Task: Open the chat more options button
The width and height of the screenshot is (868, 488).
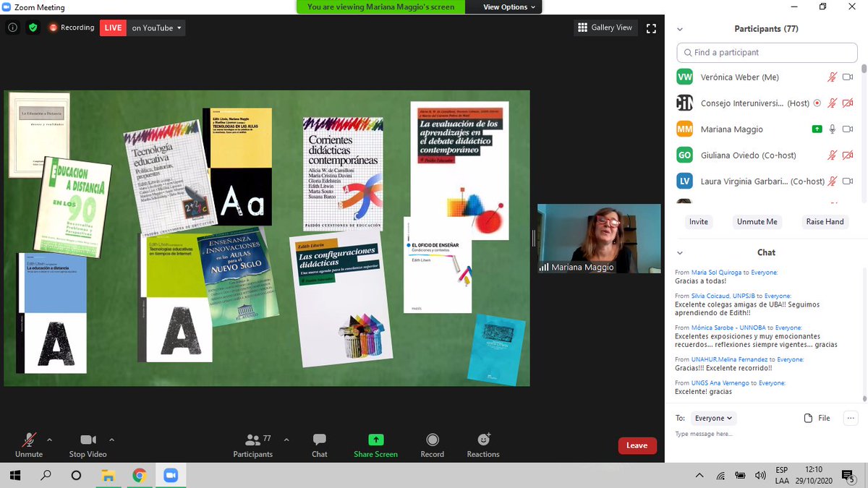Action: coord(851,418)
